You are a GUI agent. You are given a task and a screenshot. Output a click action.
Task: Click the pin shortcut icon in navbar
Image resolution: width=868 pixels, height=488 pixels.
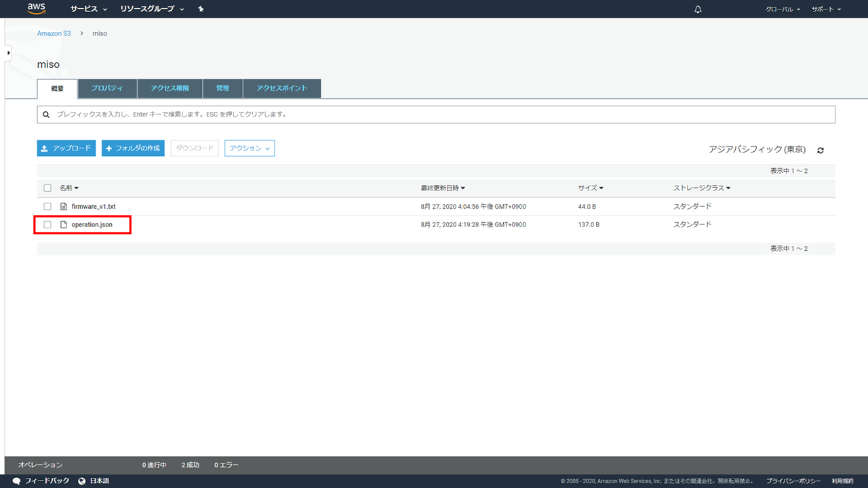click(x=201, y=9)
